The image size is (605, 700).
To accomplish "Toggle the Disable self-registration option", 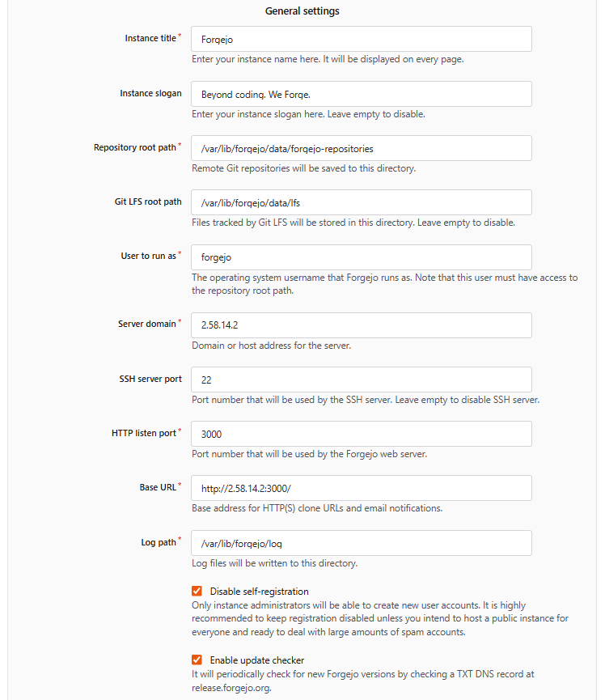I will point(197,591).
